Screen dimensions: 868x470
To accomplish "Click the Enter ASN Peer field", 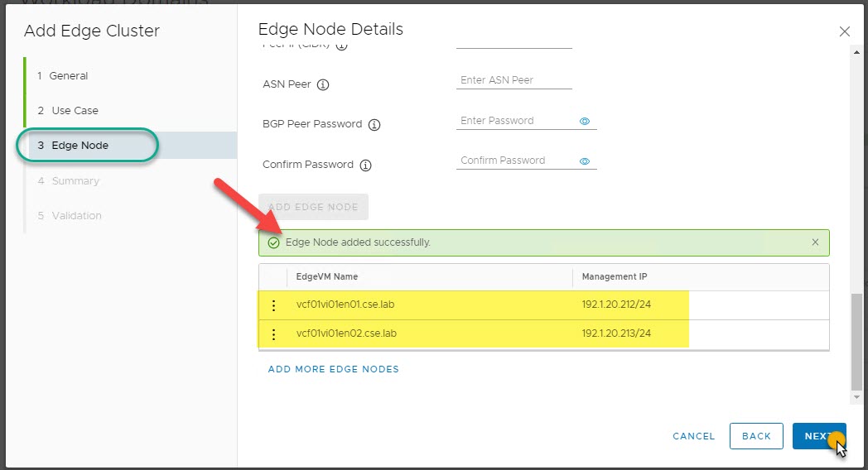I will click(514, 80).
